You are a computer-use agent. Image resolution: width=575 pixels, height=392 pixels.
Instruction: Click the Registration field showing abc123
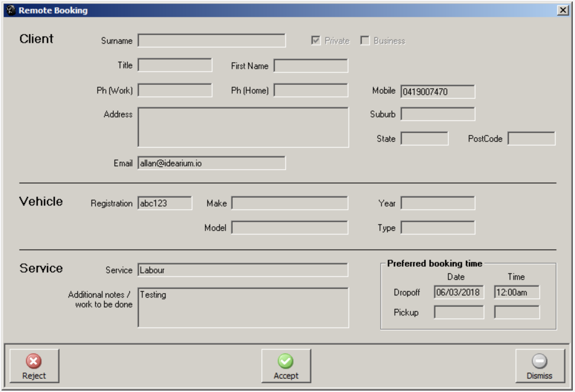(165, 203)
